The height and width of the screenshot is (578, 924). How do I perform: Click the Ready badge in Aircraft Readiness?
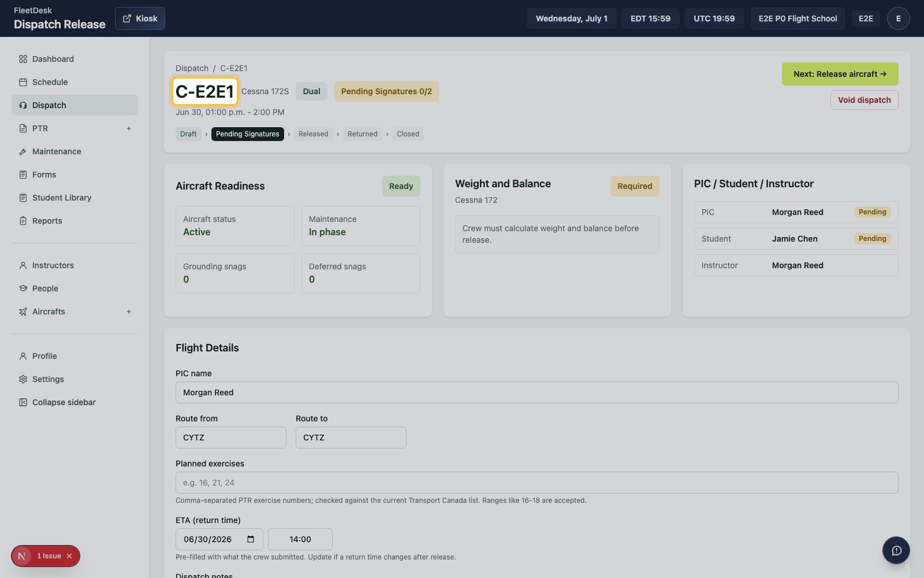pos(401,186)
